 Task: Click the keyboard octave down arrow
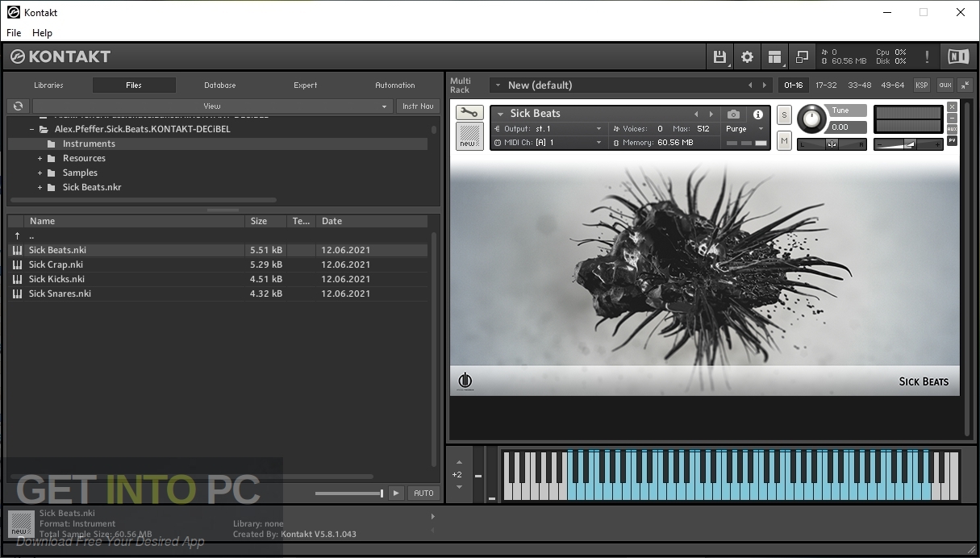point(457,486)
